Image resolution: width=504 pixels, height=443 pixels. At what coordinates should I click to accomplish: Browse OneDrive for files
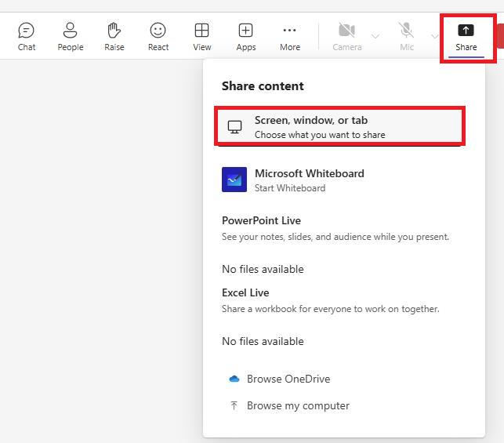[x=279, y=379]
